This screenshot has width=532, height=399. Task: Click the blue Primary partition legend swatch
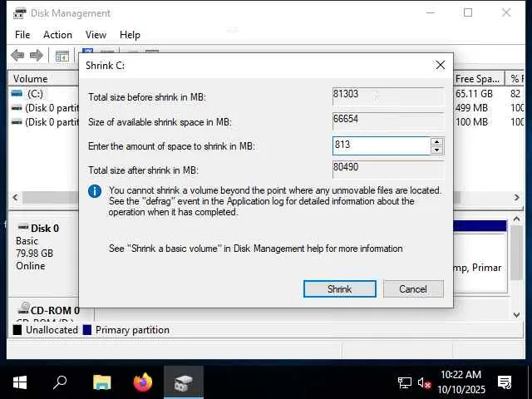(87, 330)
